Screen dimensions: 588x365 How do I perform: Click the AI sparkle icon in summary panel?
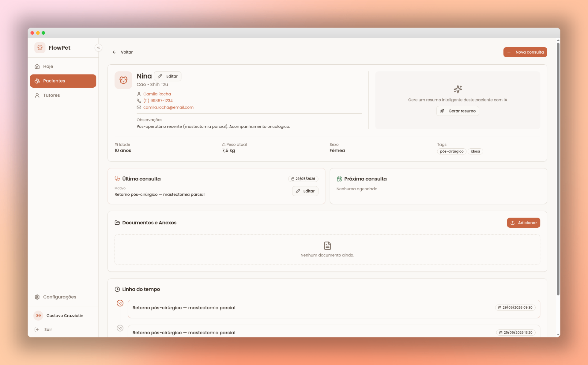[458, 89]
